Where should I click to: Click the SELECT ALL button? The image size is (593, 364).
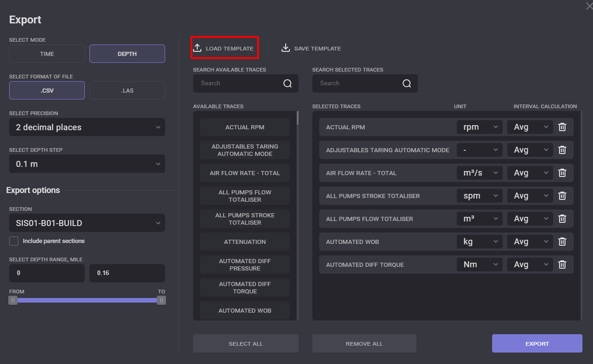pos(245,343)
